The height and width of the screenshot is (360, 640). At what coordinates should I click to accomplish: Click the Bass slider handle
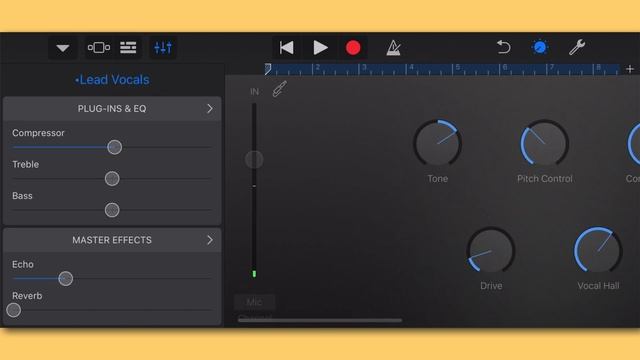[112, 210]
